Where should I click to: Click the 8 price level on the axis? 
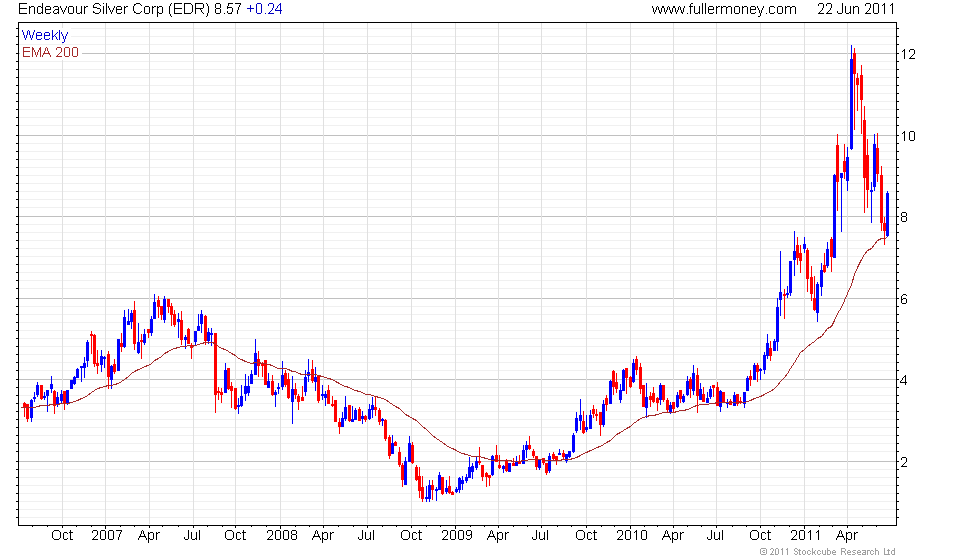905,217
